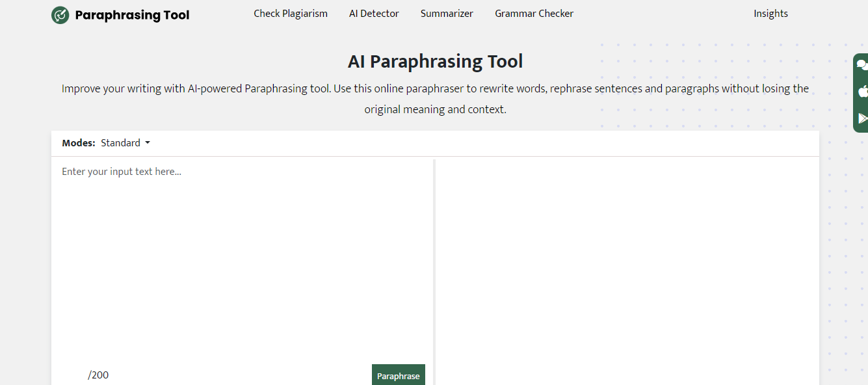Screen dimensions: 868x385
Task: Open the chat bubbles side icon
Action: tap(862, 64)
